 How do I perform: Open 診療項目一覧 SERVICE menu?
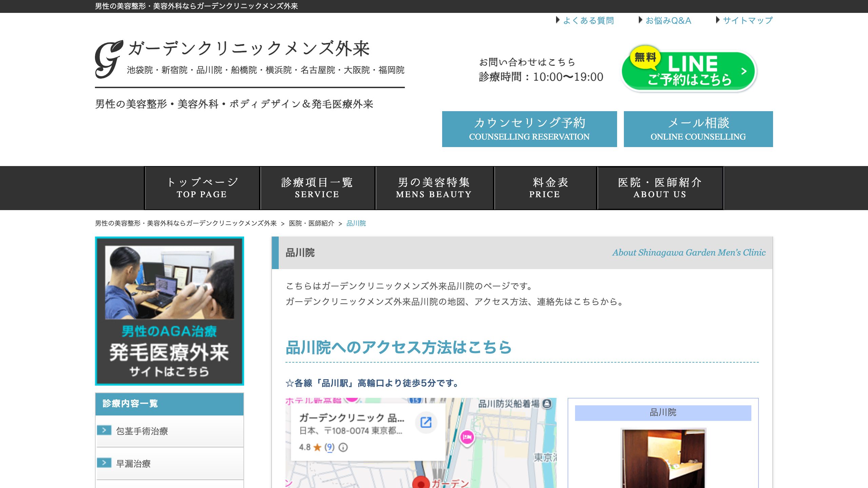pos(317,188)
